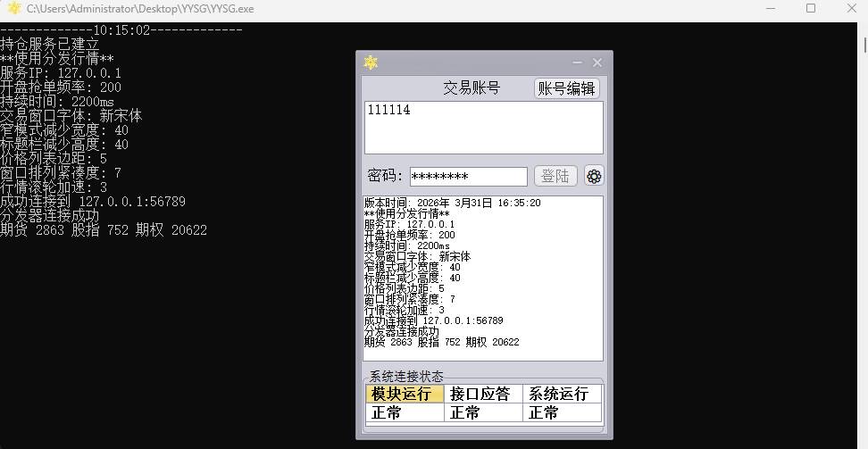Click the YYSG.exe console window icon
The width and height of the screenshot is (868, 449).
(13, 9)
